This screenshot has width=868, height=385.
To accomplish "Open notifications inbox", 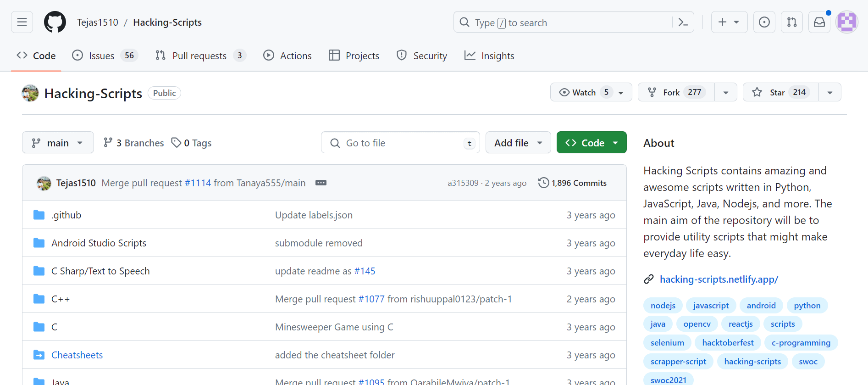I will pyautogui.click(x=819, y=22).
